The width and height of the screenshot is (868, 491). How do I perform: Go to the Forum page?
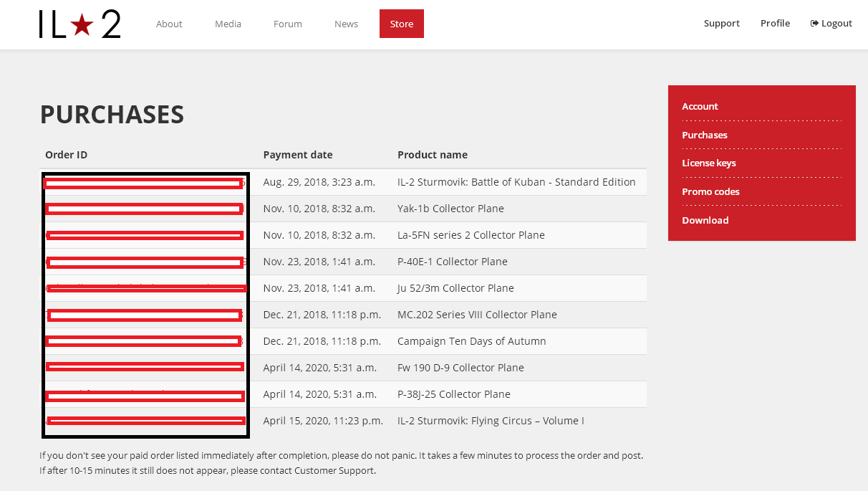288,24
